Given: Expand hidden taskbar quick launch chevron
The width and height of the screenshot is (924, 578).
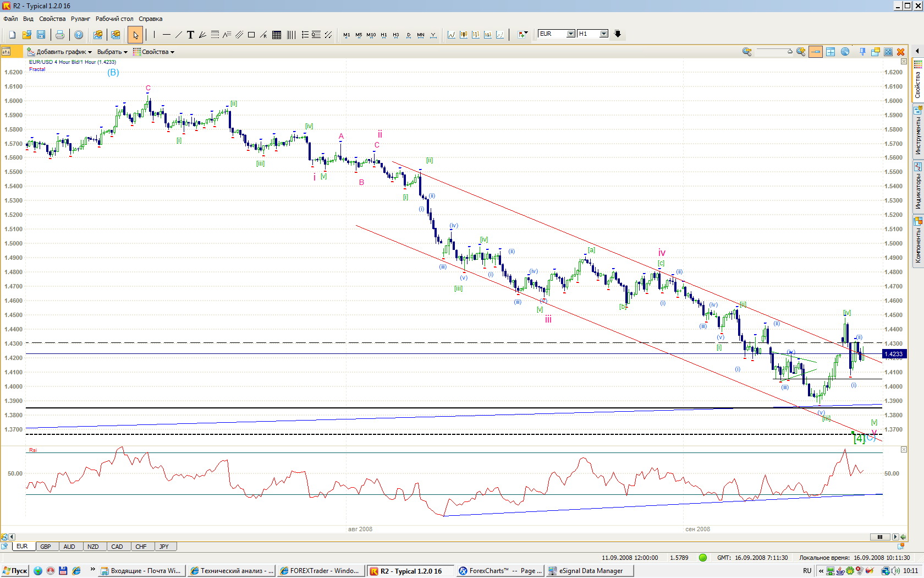Looking at the screenshot, I should (x=92, y=570).
